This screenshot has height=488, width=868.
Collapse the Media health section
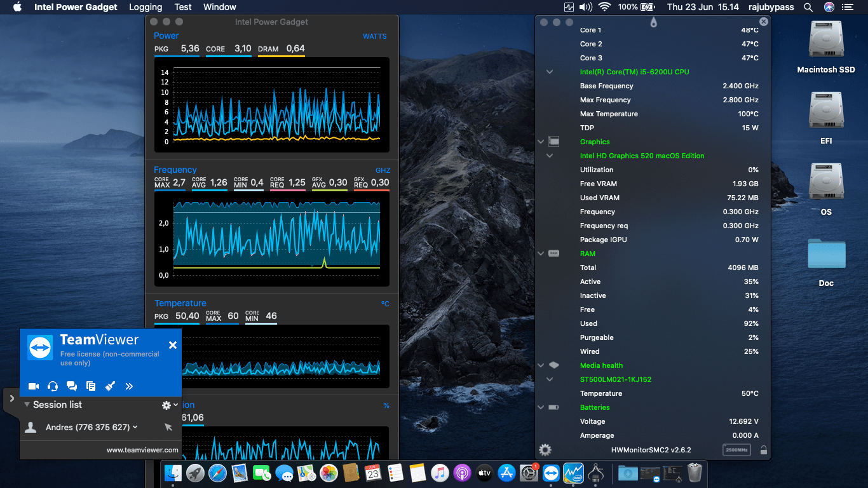tap(541, 365)
